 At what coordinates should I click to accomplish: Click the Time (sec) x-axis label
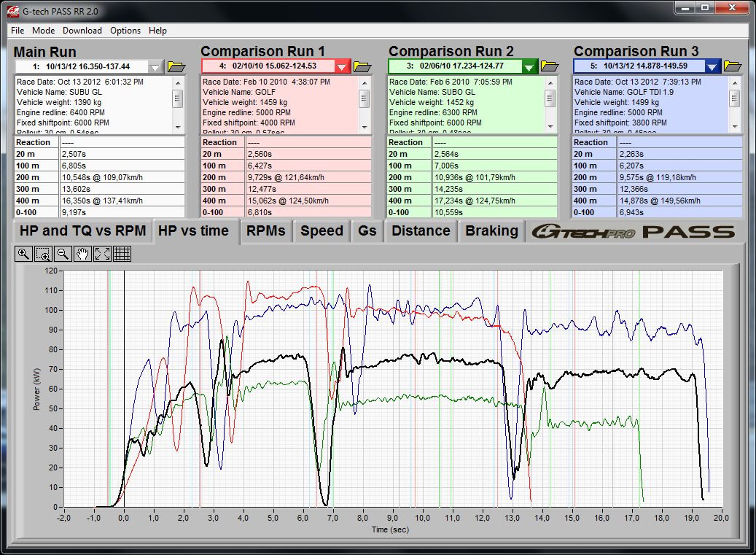(390, 529)
